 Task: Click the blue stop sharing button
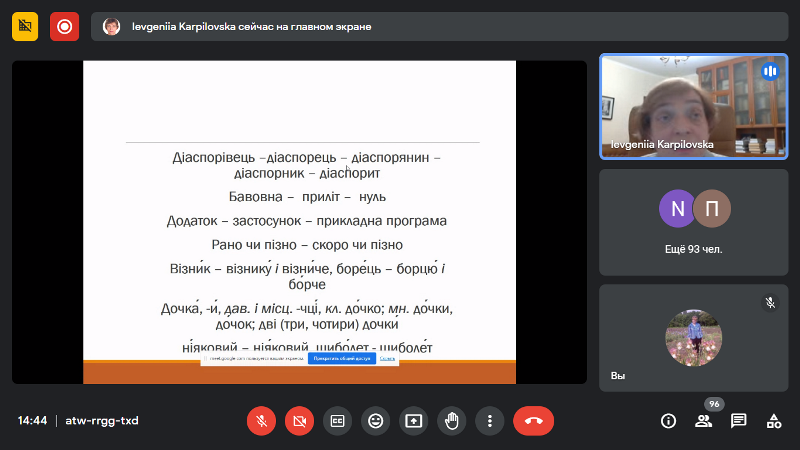point(341,358)
